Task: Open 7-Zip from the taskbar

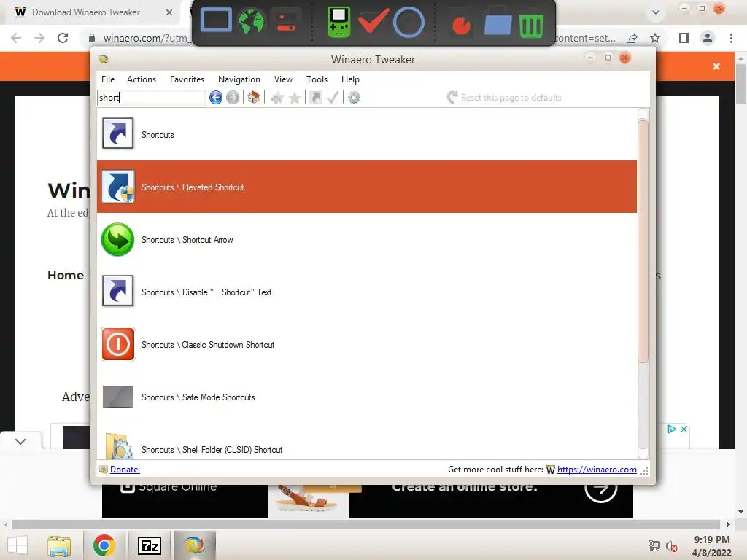Action: (x=149, y=545)
